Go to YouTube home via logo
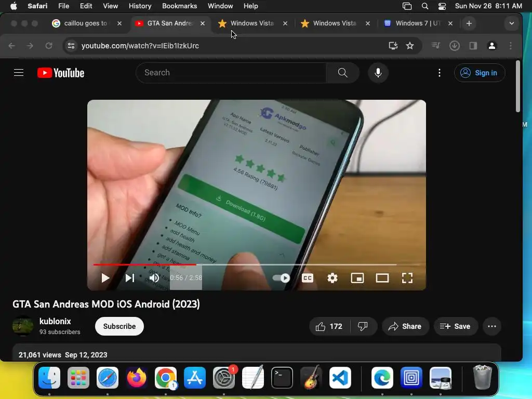The image size is (532, 399). click(x=61, y=73)
